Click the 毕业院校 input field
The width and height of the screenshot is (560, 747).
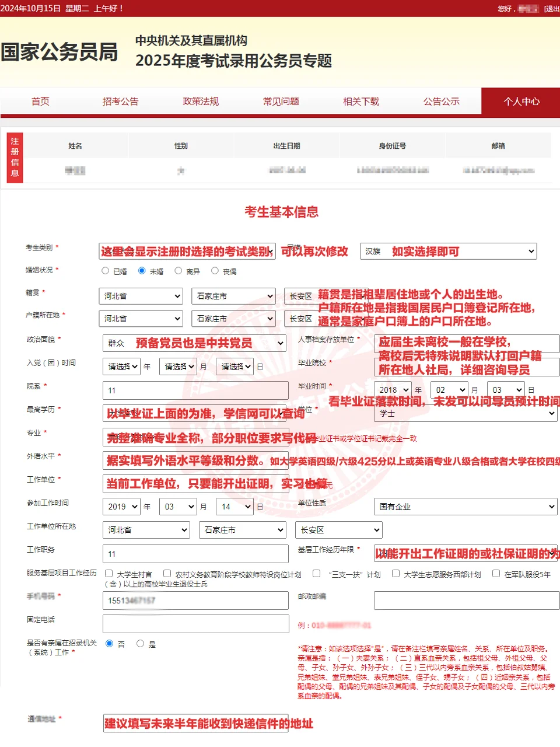coord(467,367)
